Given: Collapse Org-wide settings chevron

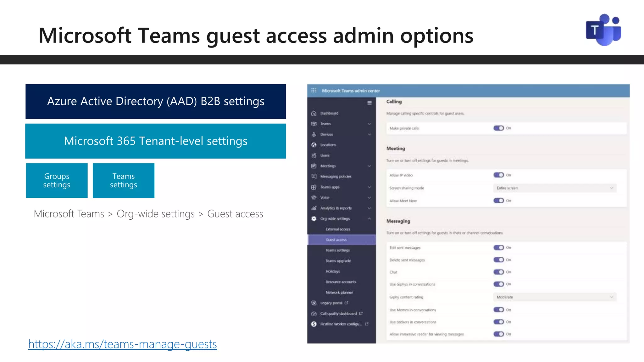Looking at the screenshot, I should pyautogui.click(x=369, y=219).
